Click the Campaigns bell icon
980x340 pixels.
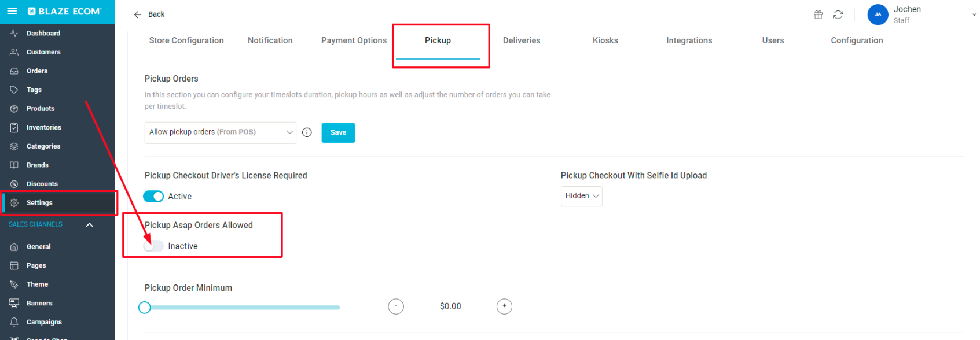(x=14, y=322)
